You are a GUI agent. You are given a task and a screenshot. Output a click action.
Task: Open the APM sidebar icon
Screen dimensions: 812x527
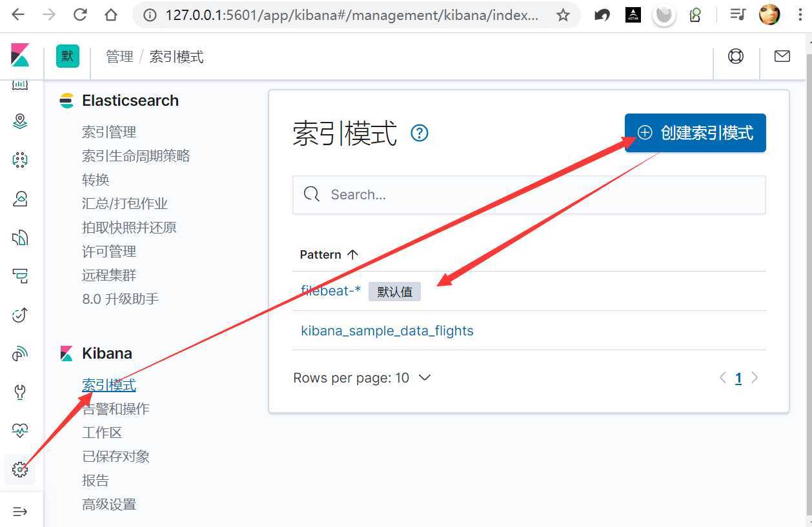pos(20,276)
